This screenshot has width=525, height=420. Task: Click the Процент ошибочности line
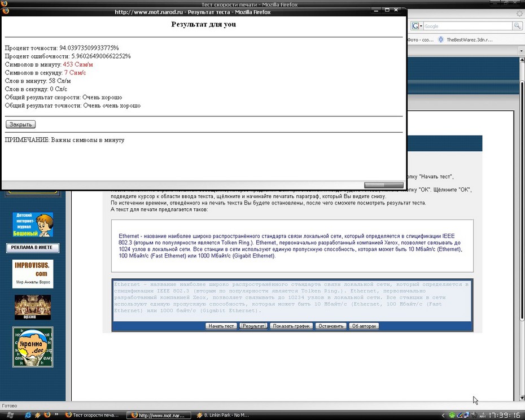point(68,56)
